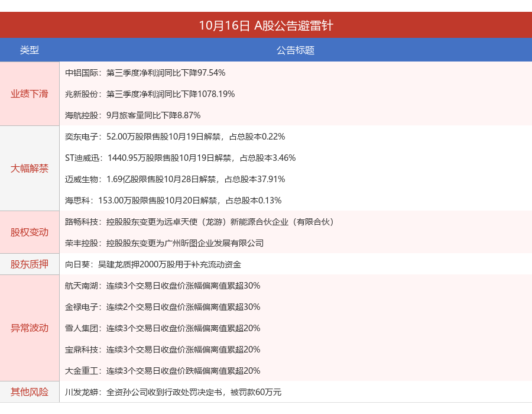This screenshot has width=532, height=414.
Task: Click the '其他风险' category cell
Action: tap(30, 392)
